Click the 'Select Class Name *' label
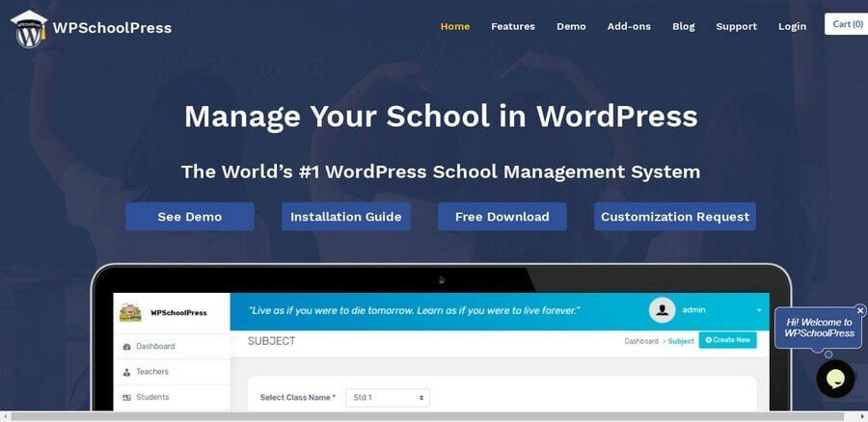 [298, 398]
